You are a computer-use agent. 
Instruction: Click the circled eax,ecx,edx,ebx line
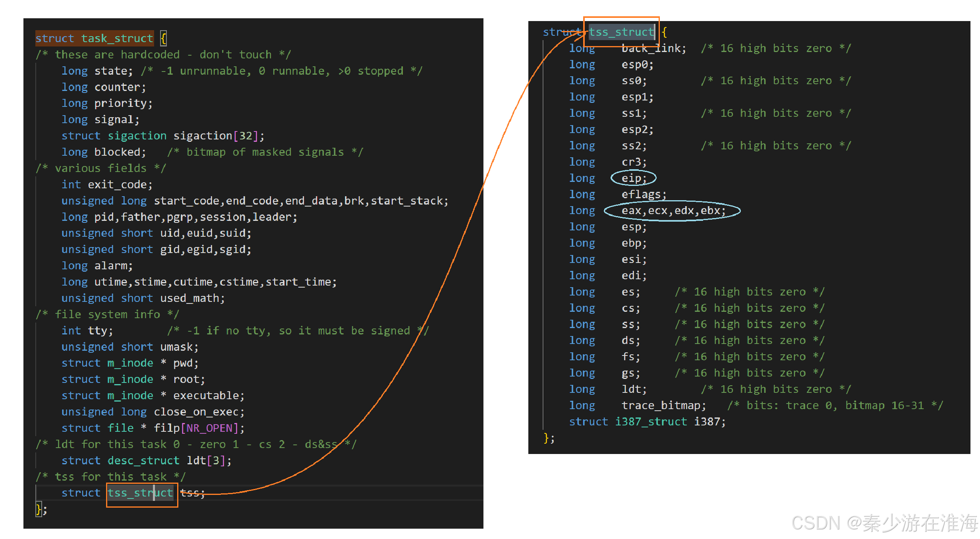tap(673, 211)
